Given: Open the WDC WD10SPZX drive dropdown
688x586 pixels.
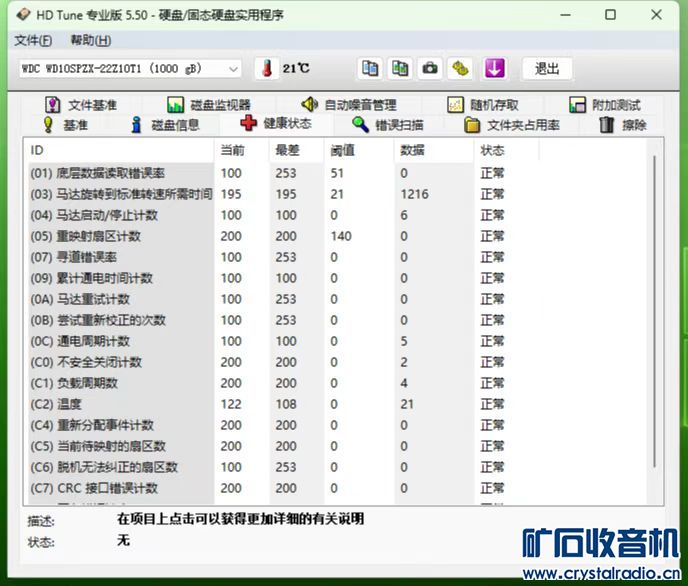Looking at the screenshot, I should [130, 69].
